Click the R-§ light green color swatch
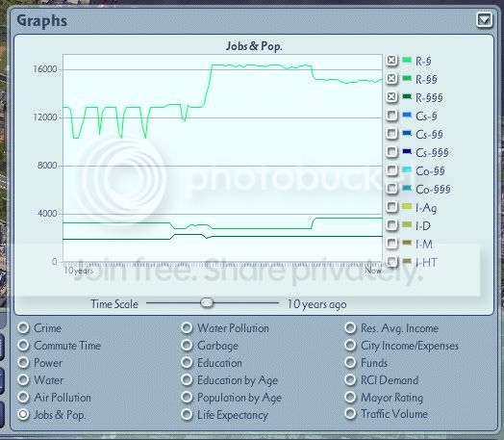This screenshot has width=504, height=440. (407, 60)
